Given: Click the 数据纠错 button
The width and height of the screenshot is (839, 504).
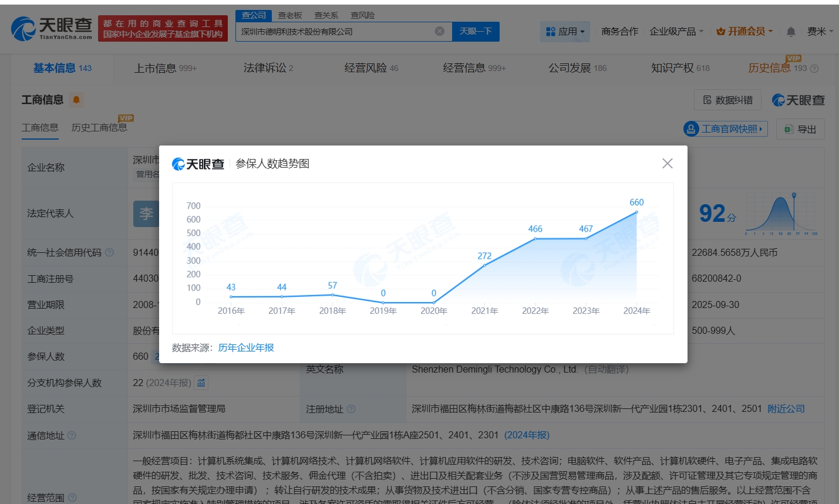Looking at the screenshot, I should pyautogui.click(x=728, y=100).
